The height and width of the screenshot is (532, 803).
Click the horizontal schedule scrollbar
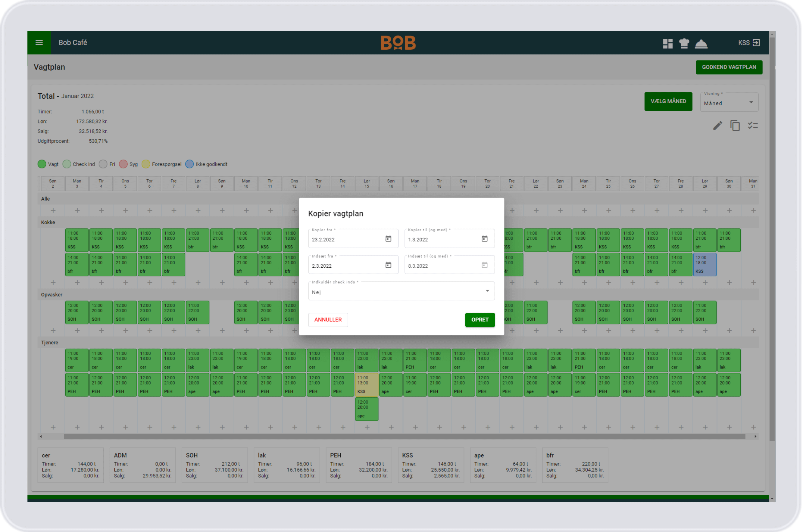coord(404,436)
